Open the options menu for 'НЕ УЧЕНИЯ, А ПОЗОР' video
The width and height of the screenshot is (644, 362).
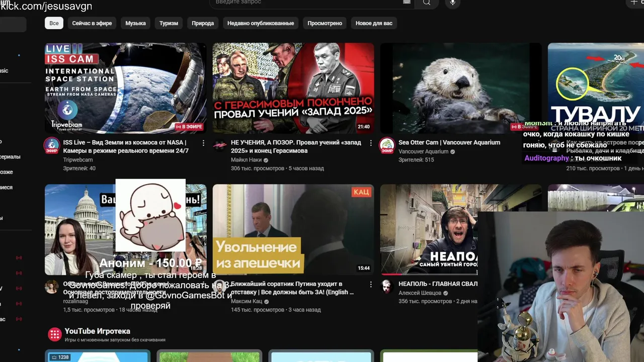(x=371, y=143)
